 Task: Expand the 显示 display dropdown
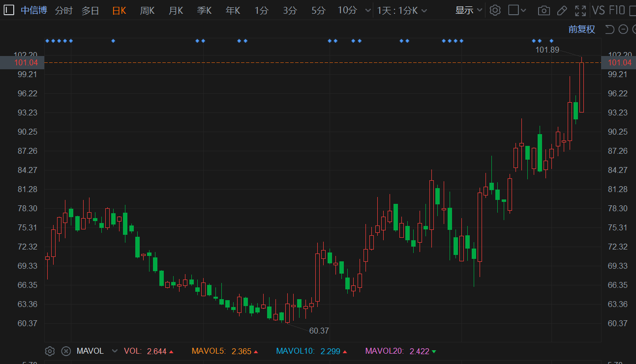point(469,10)
